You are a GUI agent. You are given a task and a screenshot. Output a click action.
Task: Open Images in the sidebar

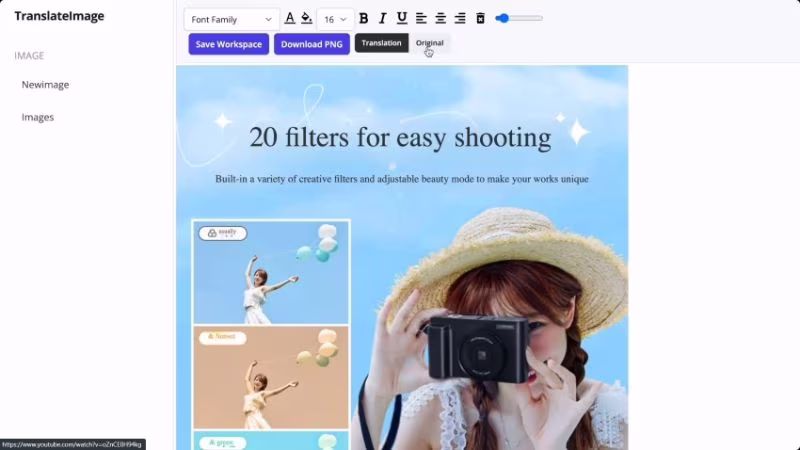pyautogui.click(x=38, y=117)
